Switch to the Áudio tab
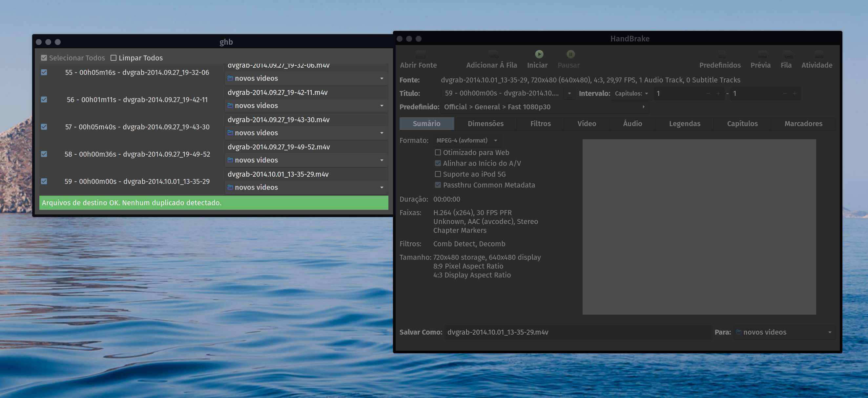 coord(632,123)
